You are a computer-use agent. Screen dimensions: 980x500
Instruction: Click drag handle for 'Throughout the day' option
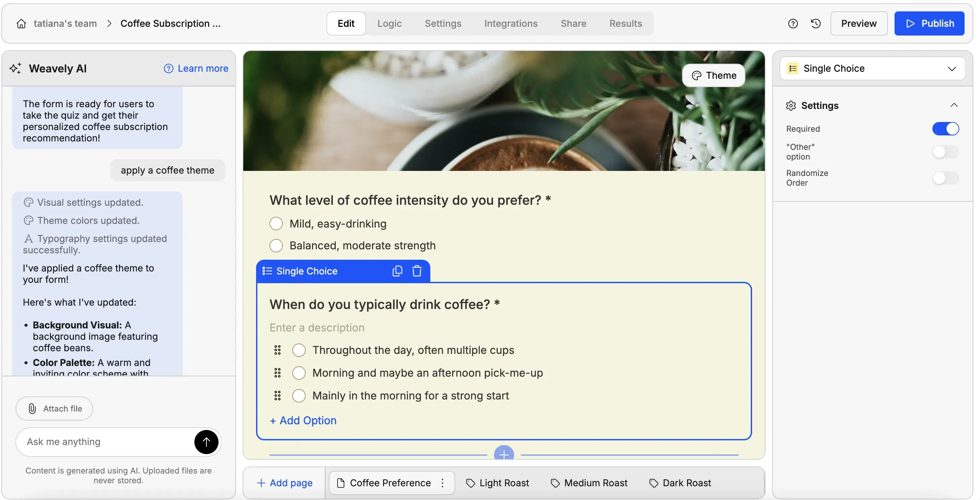[277, 350]
